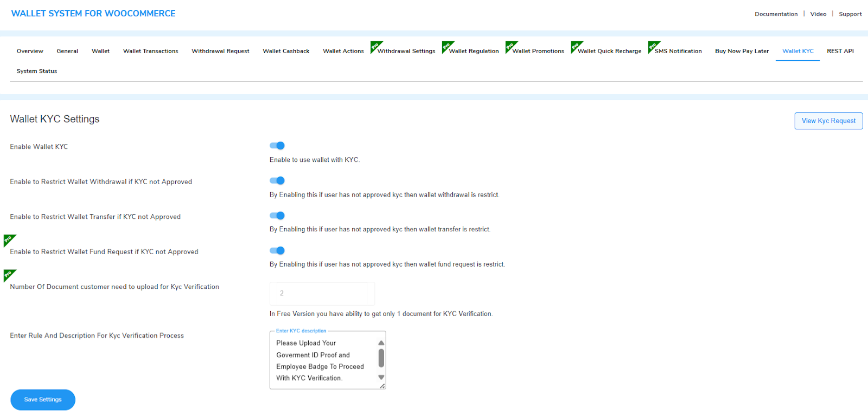
Task: Click the Pro badge on SMS Notification tab
Action: (653, 46)
